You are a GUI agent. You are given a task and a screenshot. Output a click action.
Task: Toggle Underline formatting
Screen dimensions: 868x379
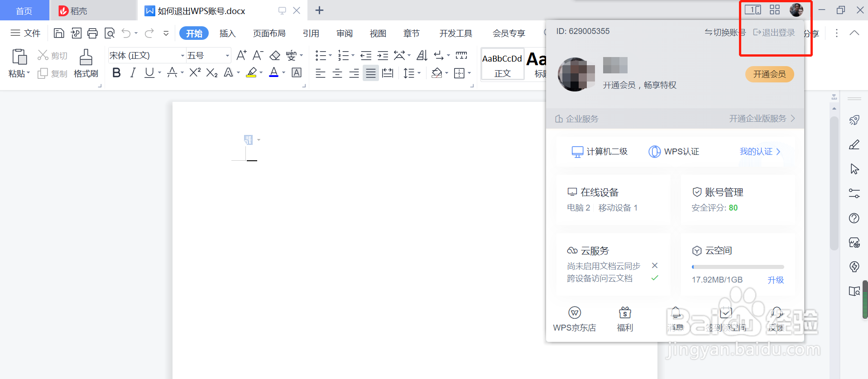[149, 72]
